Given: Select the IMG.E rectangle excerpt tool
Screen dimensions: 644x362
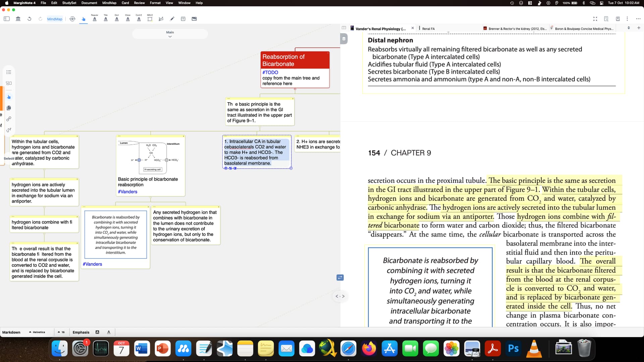Looking at the screenshot, I should point(150,19).
